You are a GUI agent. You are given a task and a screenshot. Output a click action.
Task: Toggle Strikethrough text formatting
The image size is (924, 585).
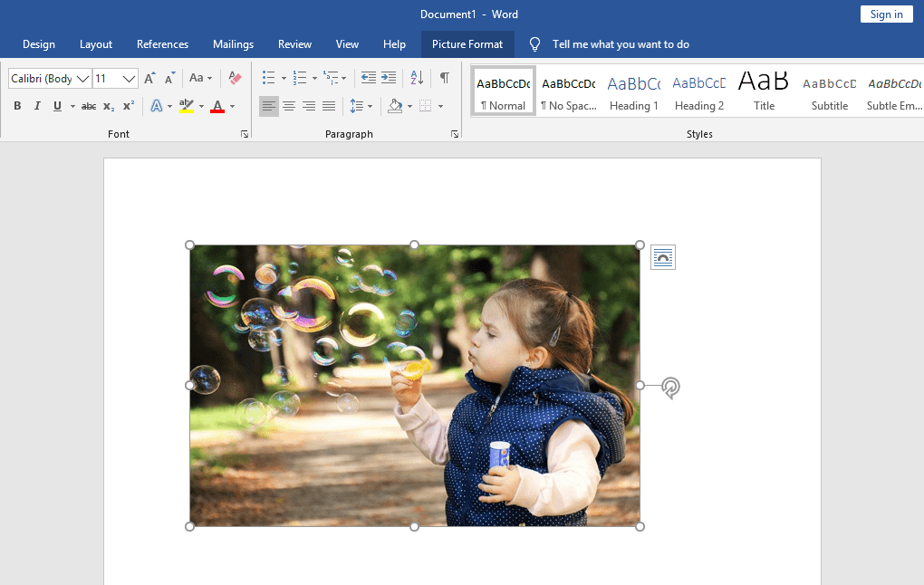[89, 106]
